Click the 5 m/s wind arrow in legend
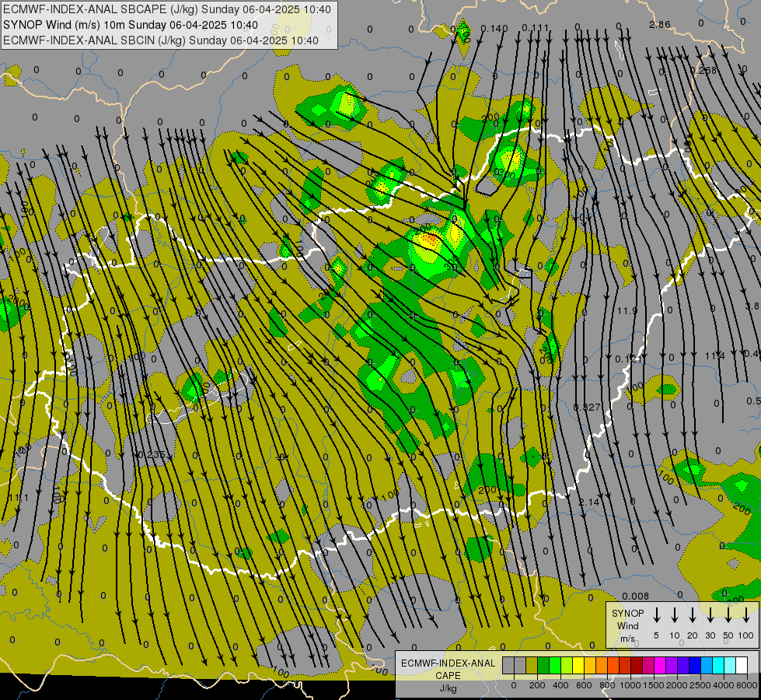Image resolution: width=761 pixels, height=700 pixels. click(x=656, y=615)
